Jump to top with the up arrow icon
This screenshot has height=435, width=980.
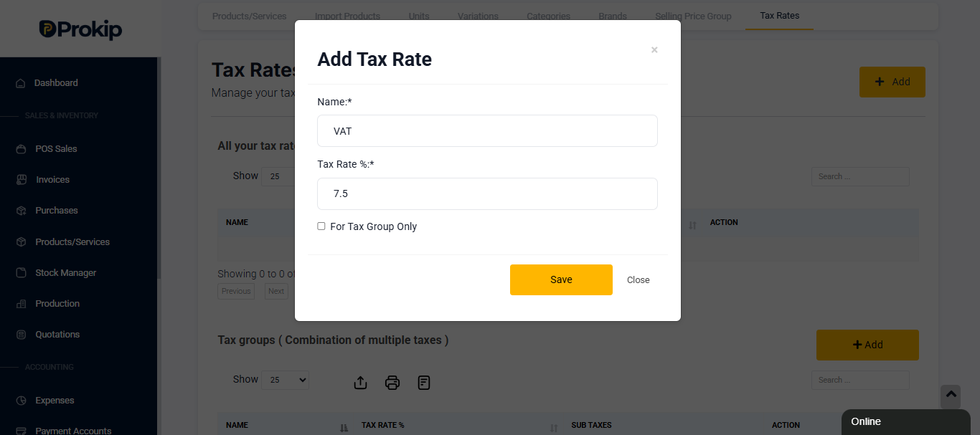click(x=951, y=396)
